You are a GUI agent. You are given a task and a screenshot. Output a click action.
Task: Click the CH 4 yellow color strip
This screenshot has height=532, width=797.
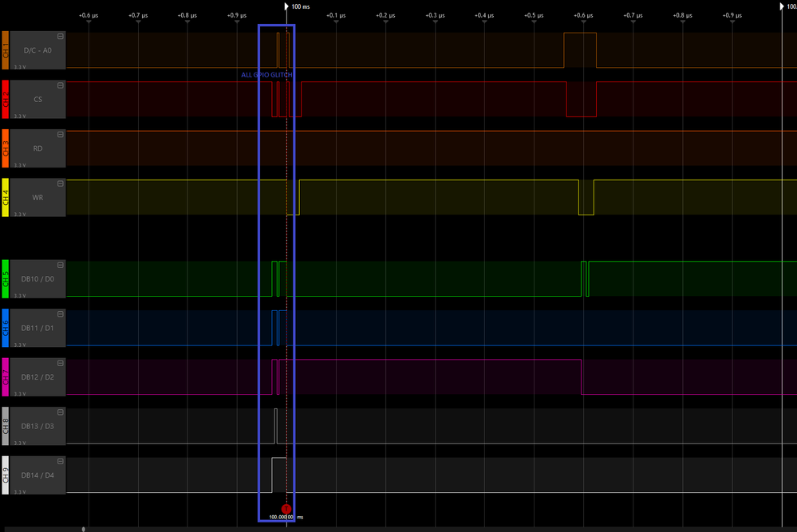tap(5, 197)
